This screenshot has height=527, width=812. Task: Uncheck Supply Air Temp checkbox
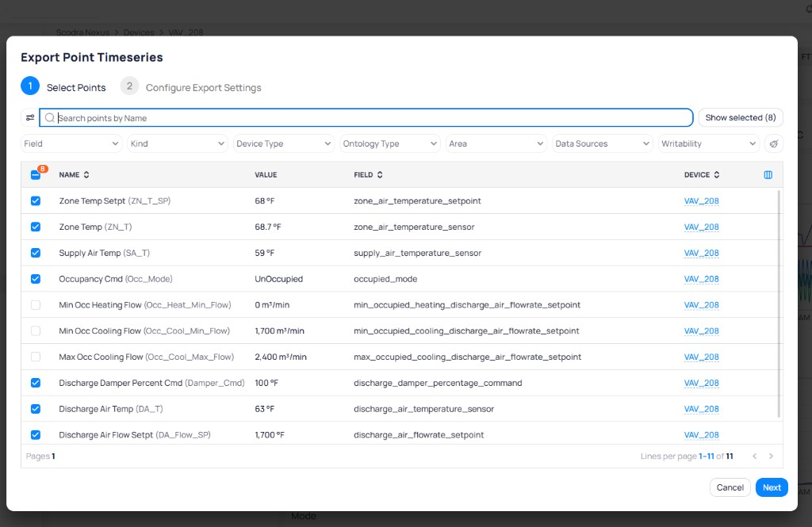(x=35, y=253)
